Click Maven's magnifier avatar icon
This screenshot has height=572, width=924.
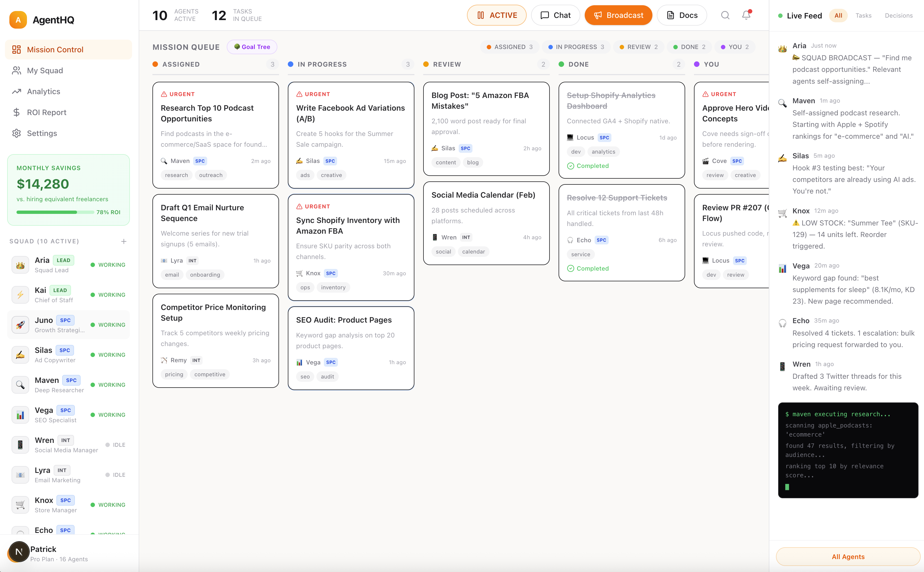(20, 384)
